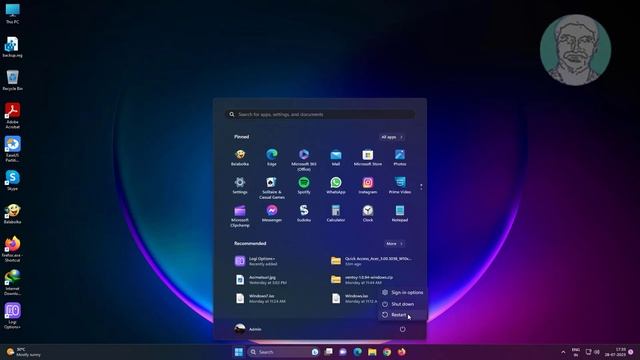
Task: Open Clock pinned app
Action: [x=368, y=213]
